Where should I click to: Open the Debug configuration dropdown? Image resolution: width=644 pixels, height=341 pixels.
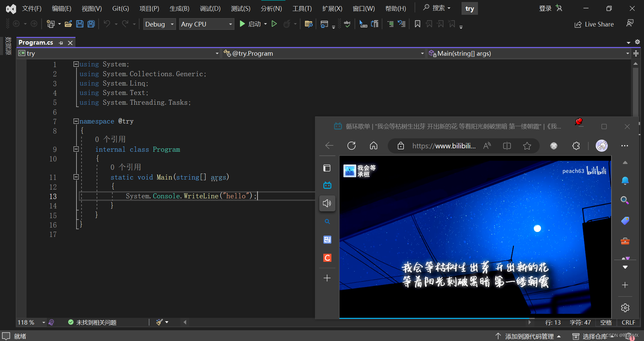coord(159,24)
